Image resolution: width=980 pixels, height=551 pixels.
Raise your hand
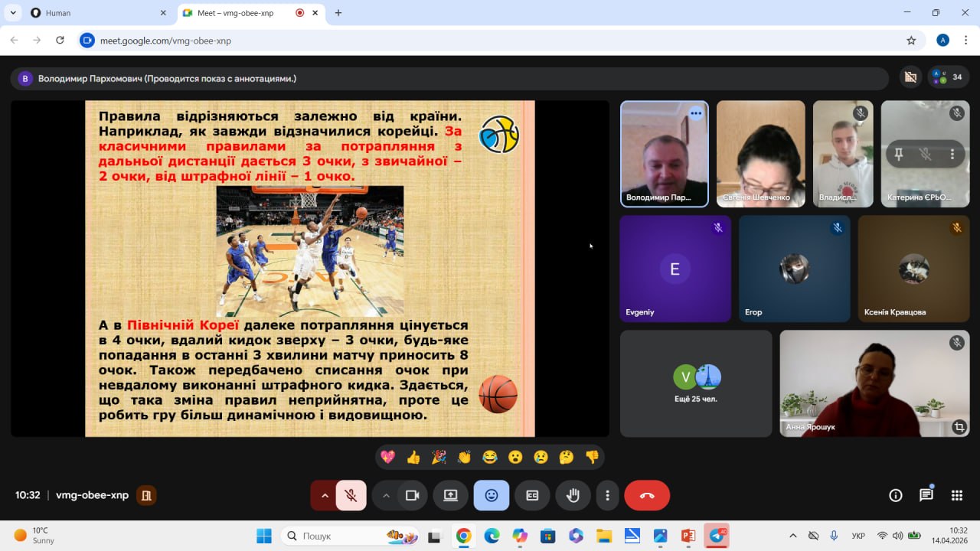click(573, 496)
